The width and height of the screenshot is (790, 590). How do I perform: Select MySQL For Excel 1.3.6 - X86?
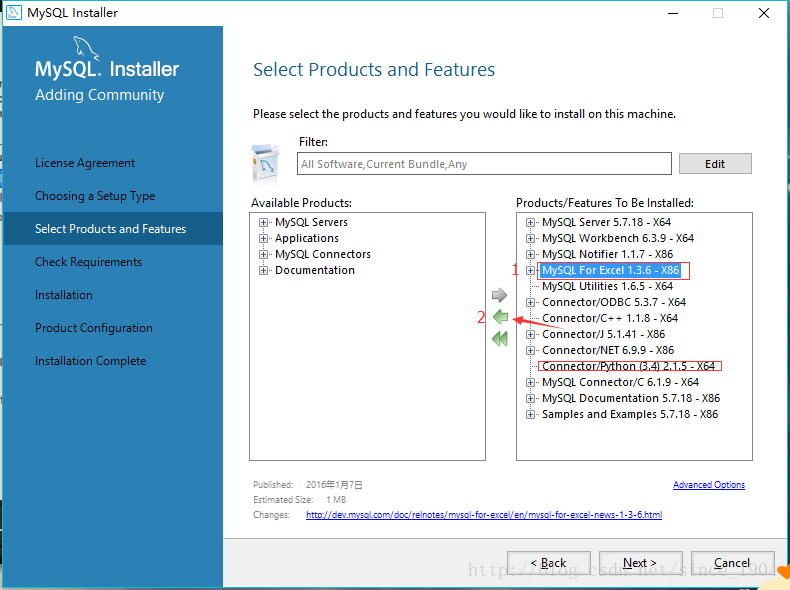pos(610,270)
